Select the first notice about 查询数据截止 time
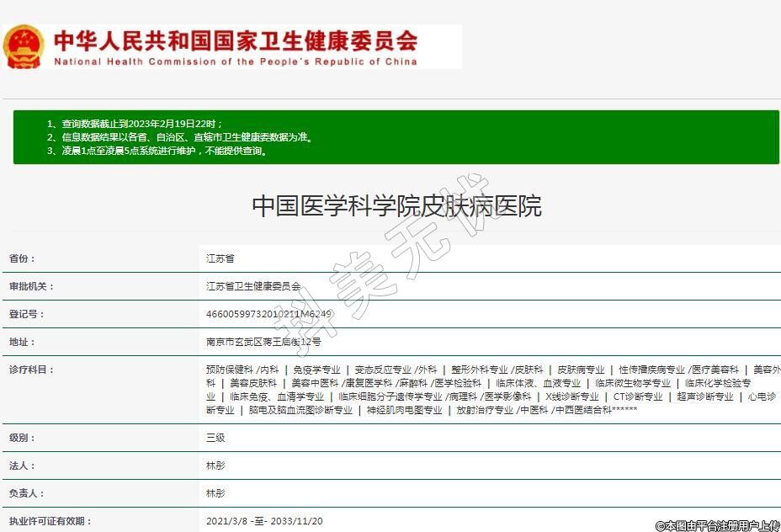The width and height of the screenshot is (781, 532). tap(135, 124)
